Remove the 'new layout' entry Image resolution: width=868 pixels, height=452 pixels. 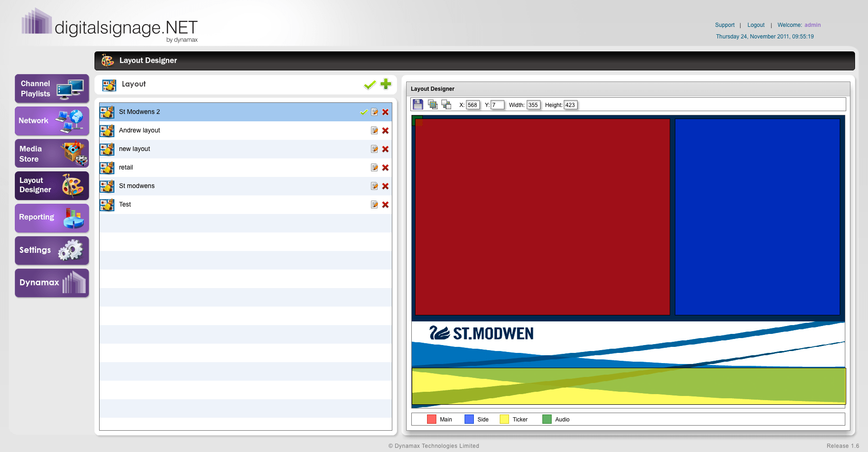click(385, 149)
